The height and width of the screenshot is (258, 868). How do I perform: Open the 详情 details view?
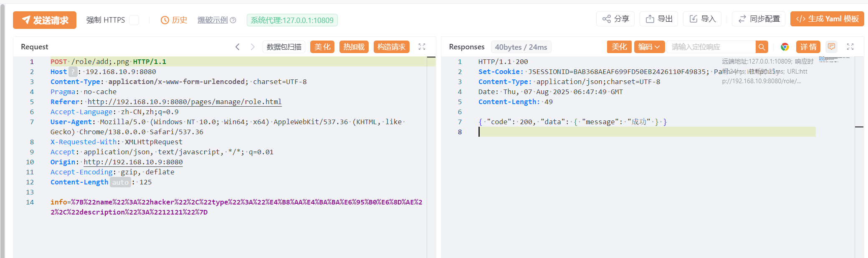(x=808, y=47)
